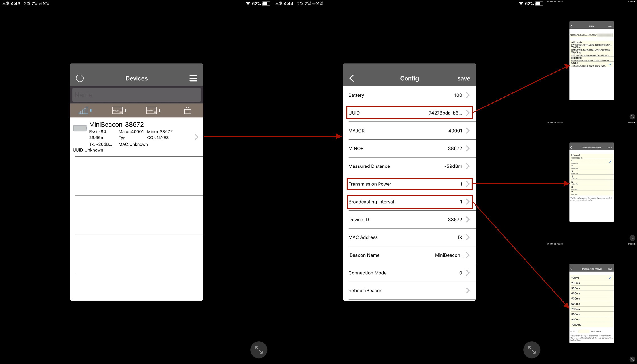
Task: Click the Name search field
Action: click(136, 95)
